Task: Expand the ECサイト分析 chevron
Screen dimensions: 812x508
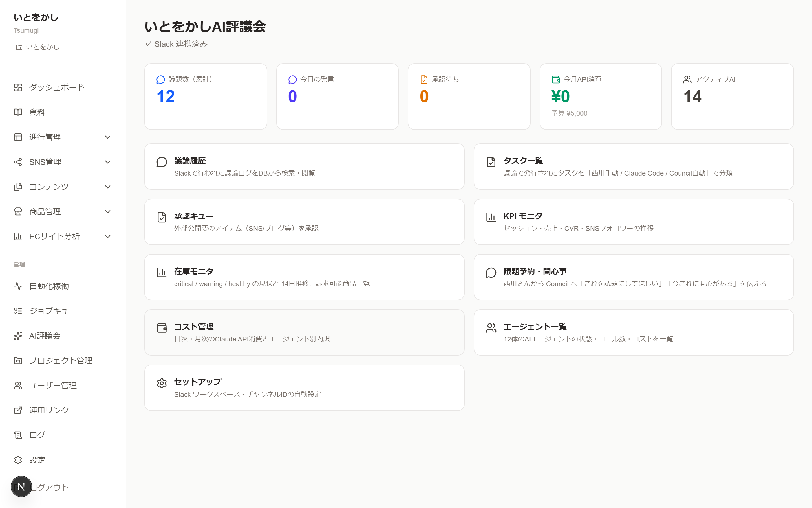Action: [108, 237]
